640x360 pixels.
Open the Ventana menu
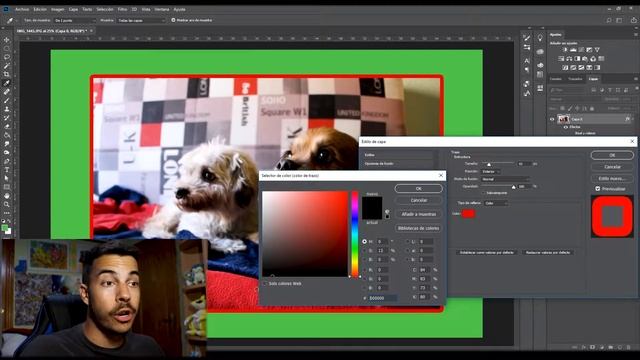pyautogui.click(x=162, y=9)
